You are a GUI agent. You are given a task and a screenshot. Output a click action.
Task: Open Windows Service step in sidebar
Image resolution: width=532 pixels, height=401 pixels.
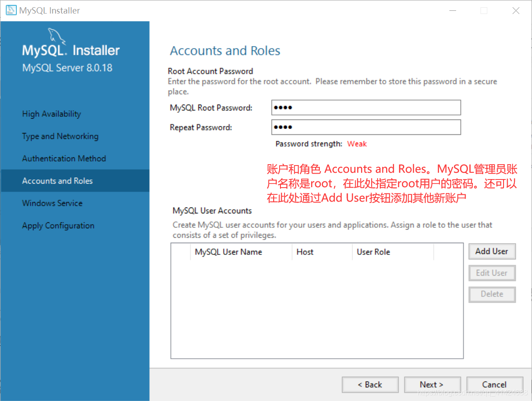tap(52, 203)
